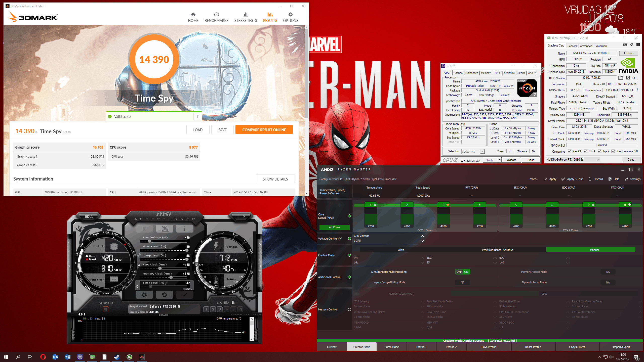
Task: Click GPU-Z screenshot camera icon
Action: click(625, 45)
